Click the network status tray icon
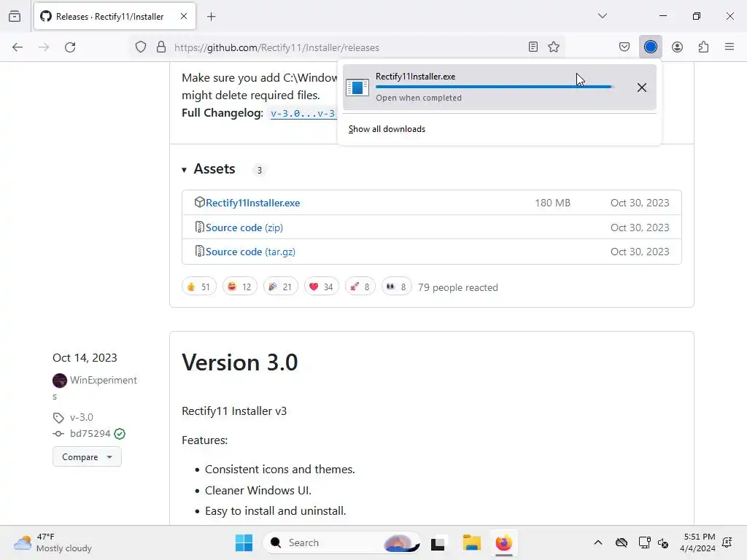This screenshot has height=560, width=747. coord(644,542)
